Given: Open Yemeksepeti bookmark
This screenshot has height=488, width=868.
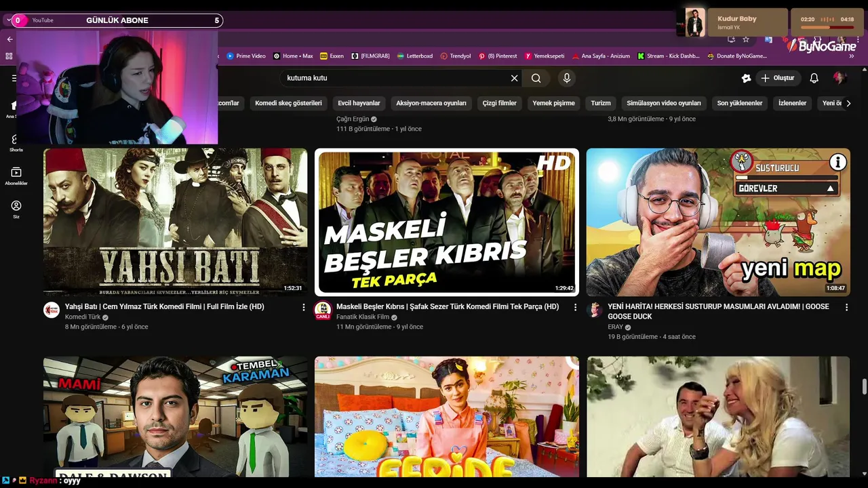Looking at the screenshot, I should [x=545, y=56].
